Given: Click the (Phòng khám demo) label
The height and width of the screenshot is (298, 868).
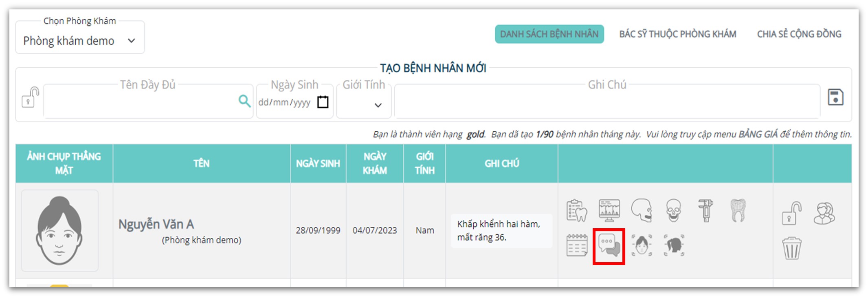Looking at the screenshot, I should [202, 240].
